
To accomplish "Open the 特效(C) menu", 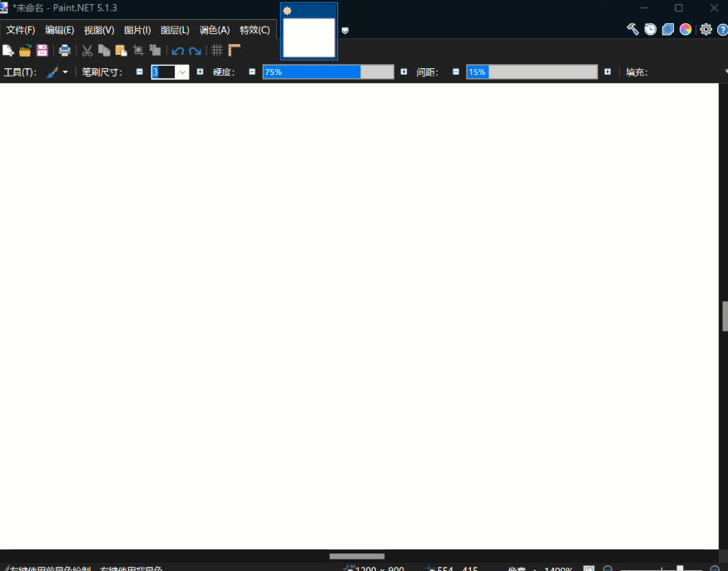I will click(255, 30).
